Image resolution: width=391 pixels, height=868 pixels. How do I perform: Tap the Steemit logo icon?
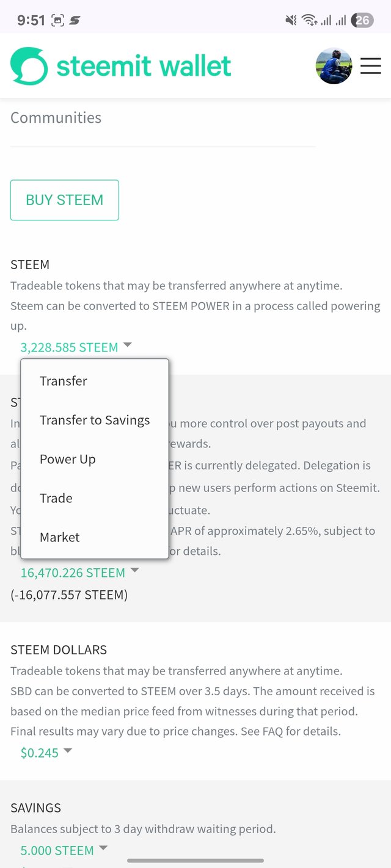(x=29, y=66)
